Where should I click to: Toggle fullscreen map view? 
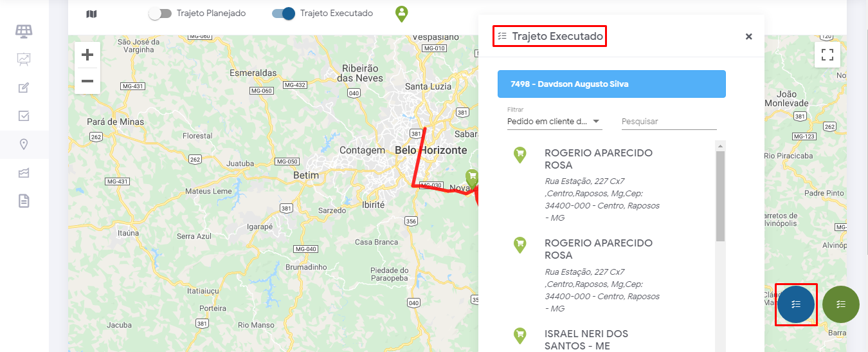[827, 55]
